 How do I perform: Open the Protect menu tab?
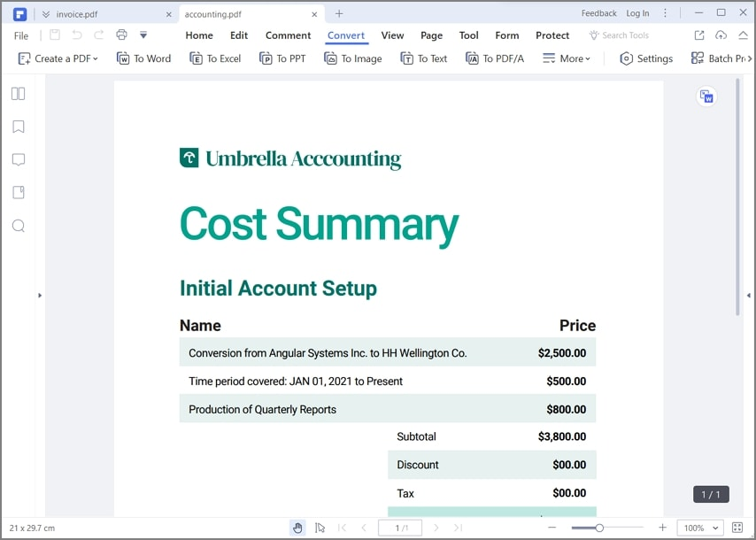click(552, 35)
